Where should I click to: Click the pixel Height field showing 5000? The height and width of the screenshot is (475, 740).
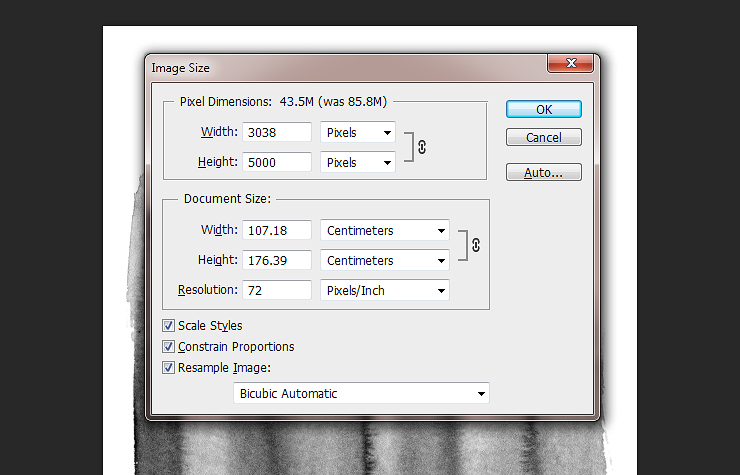[x=277, y=162]
